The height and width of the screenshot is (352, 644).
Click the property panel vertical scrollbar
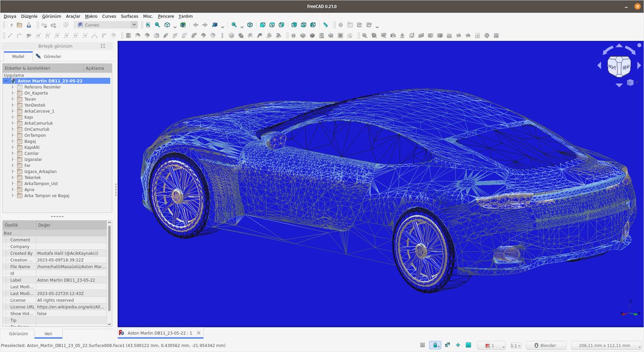109,268
